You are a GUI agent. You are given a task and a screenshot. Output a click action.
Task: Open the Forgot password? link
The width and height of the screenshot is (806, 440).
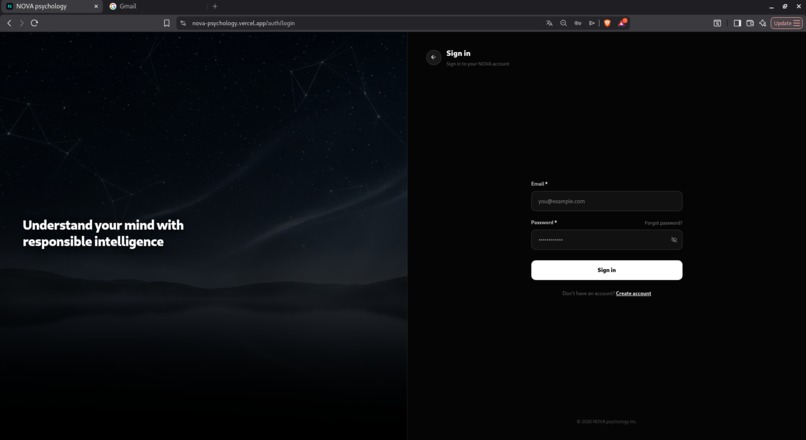[663, 223]
